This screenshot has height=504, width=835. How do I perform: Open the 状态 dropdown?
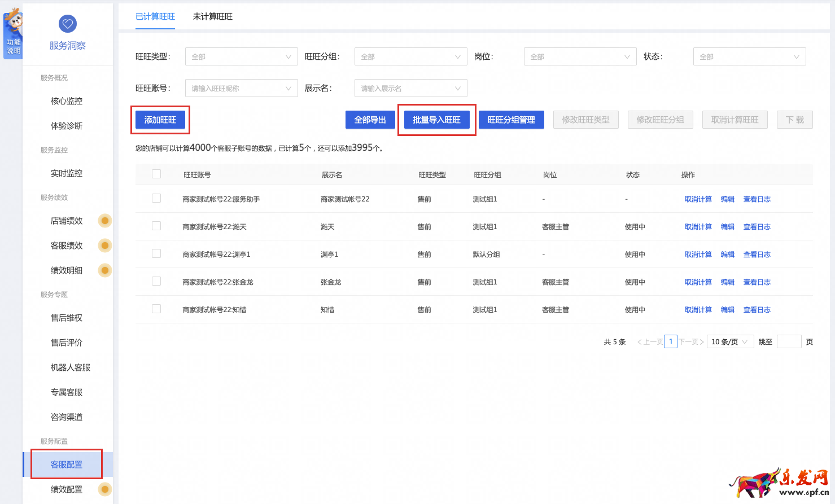pyautogui.click(x=749, y=56)
